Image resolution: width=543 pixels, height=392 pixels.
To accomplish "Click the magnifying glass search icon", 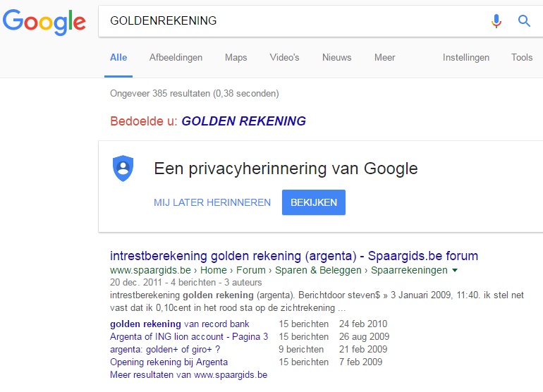I will click(524, 21).
